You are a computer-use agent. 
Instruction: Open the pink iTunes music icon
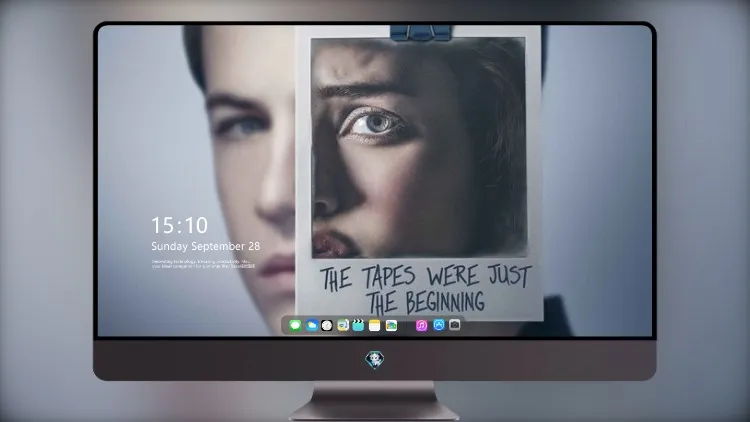[x=421, y=325]
